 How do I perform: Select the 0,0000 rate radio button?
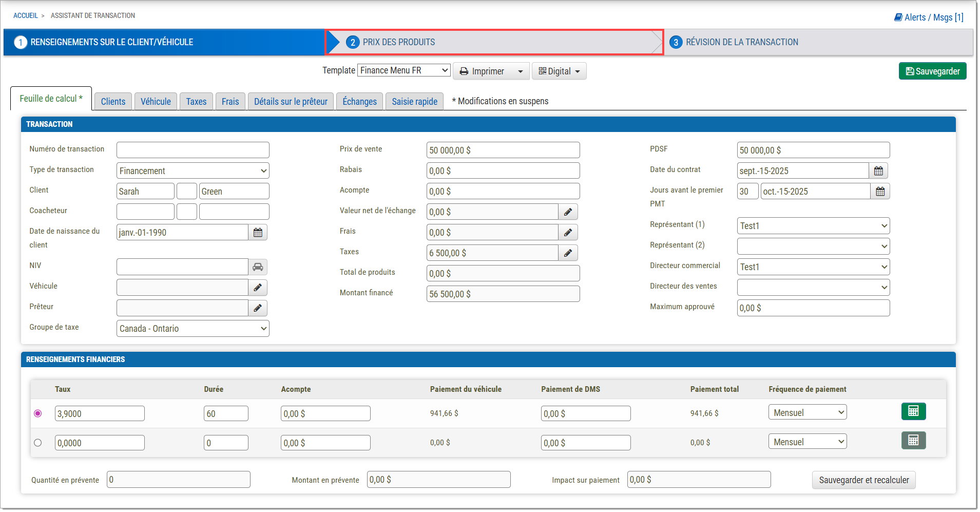click(38, 443)
